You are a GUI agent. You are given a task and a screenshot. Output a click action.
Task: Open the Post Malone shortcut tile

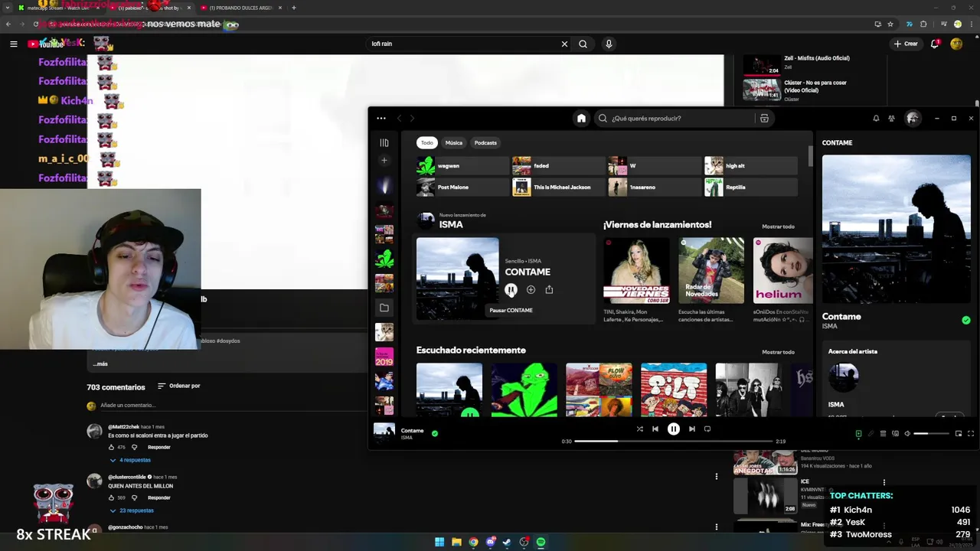[462, 187]
